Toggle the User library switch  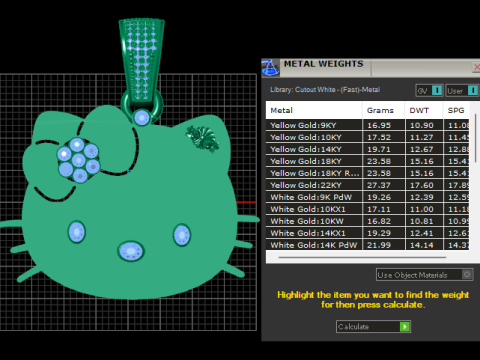tap(473, 90)
